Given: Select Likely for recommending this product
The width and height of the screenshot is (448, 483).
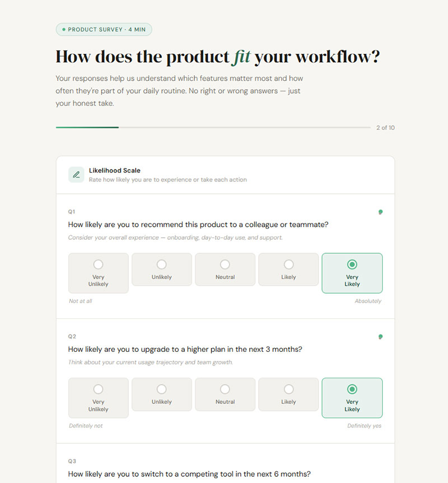Looking at the screenshot, I should 288,270.
